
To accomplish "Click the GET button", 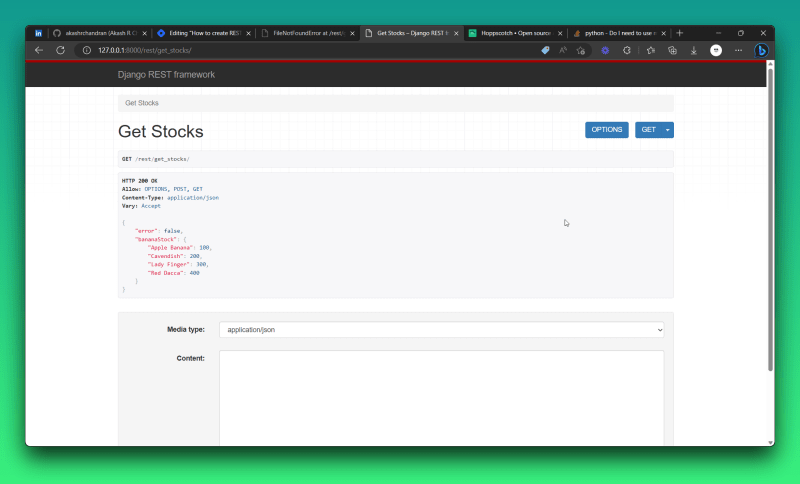I will pos(648,130).
